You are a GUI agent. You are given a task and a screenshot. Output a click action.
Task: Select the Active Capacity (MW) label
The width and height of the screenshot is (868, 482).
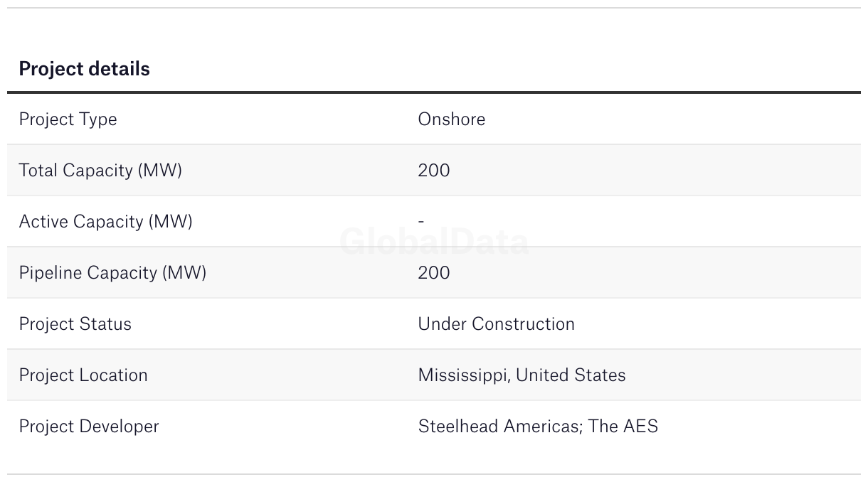click(x=105, y=222)
